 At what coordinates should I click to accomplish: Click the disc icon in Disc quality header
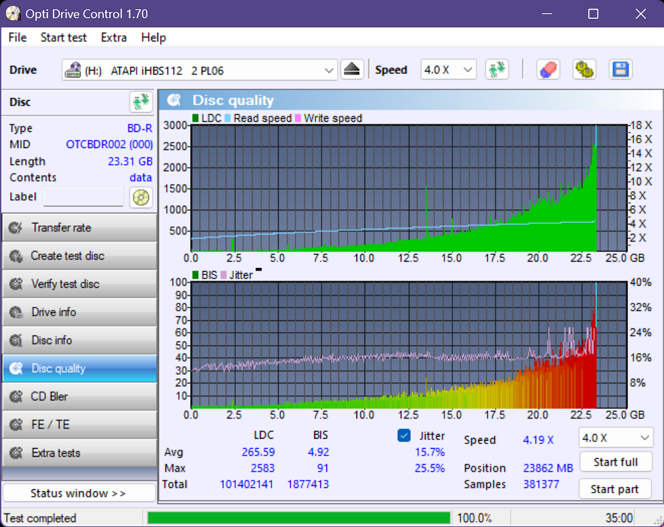(x=174, y=100)
